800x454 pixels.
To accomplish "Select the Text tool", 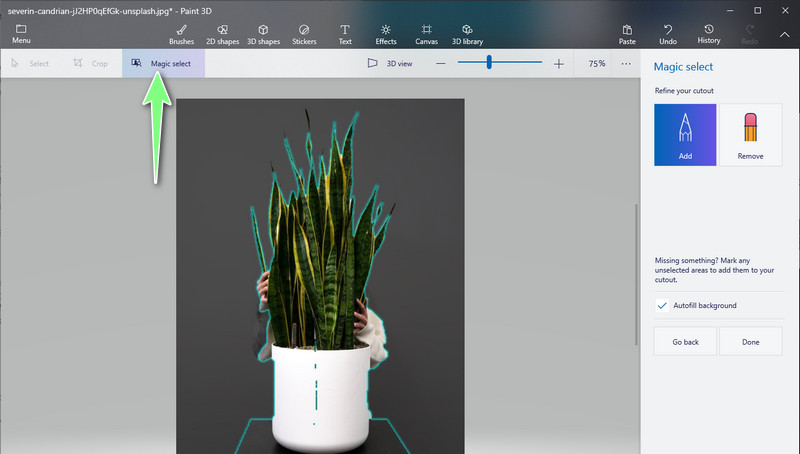I will pyautogui.click(x=345, y=34).
